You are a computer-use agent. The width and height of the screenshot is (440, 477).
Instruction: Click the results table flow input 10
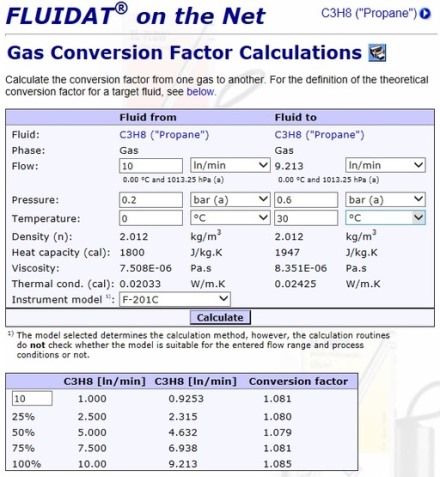(x=32, y=398)
